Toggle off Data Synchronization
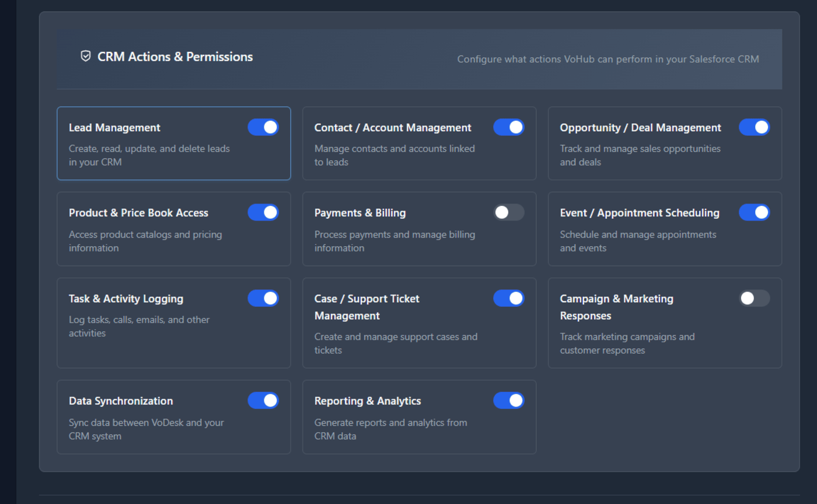 (x=263, y=401)
